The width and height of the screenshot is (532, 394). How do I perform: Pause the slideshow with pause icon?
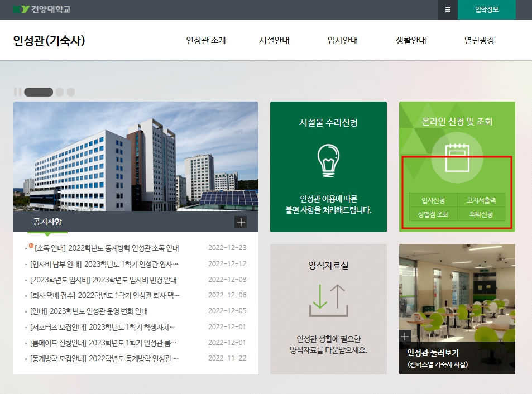coord(17,92)
